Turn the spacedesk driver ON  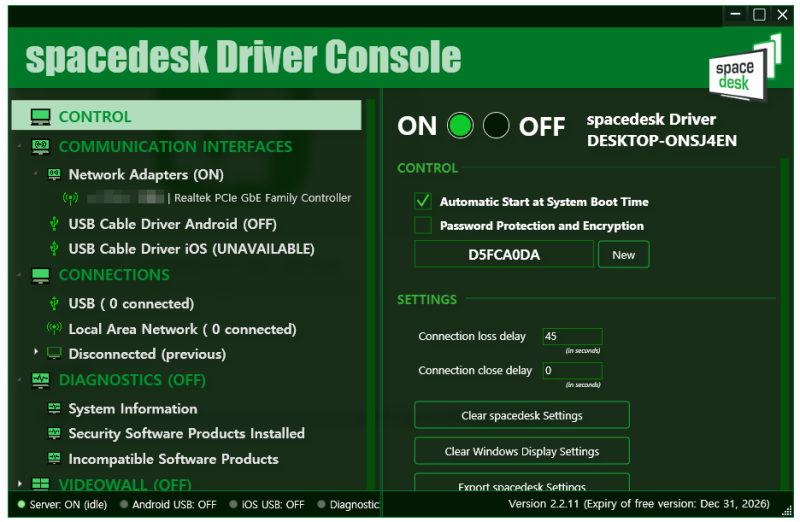click(x=460, y=126)
